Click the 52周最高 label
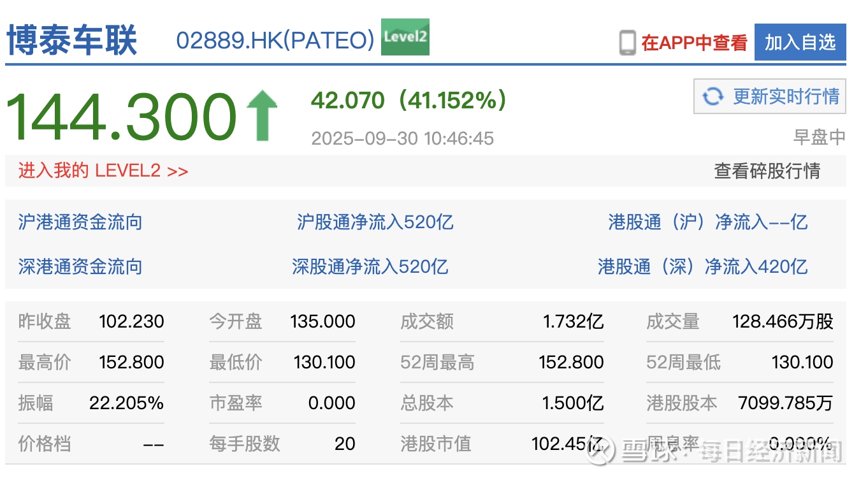Viewport: 868px width, 478px height. (437, 362)
